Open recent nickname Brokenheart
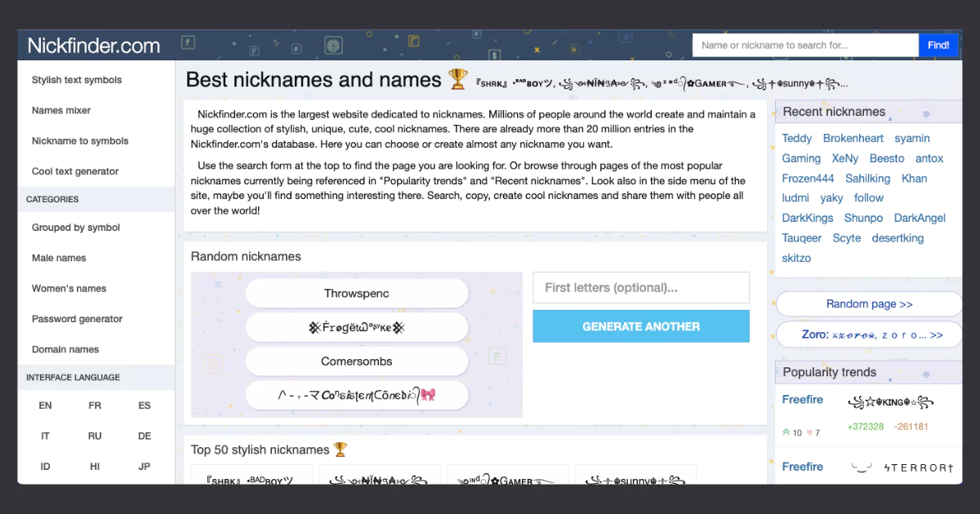Image resolution: width=980 pixels, height=514 pixels. (x=853, y=139)
